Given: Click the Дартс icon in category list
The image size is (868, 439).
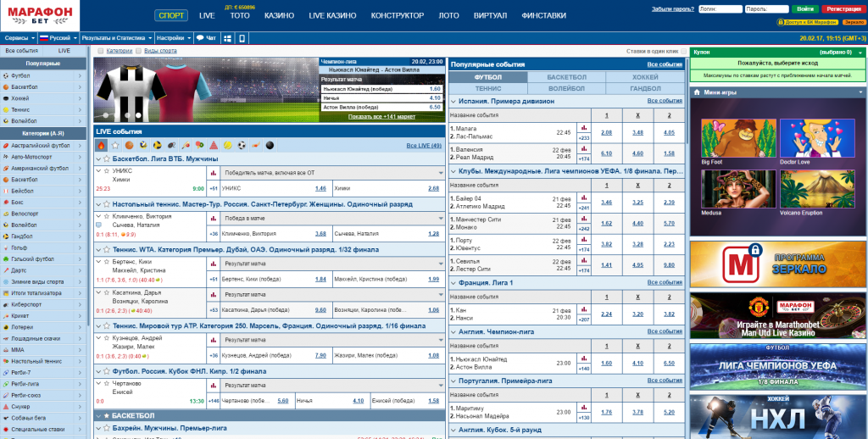Looking at the screenshot, I should tap(6, 270).
